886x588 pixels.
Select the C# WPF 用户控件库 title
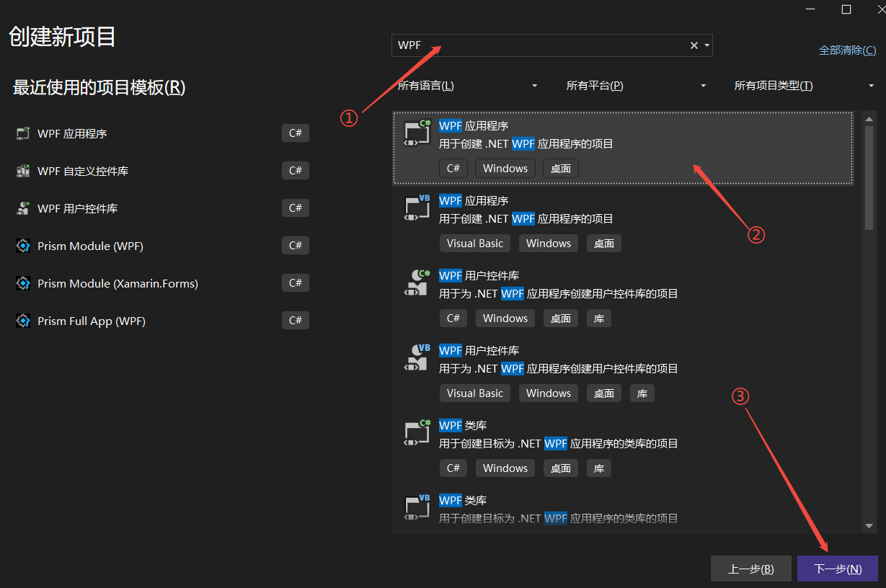pyautogui.click(x=479, y=275)
